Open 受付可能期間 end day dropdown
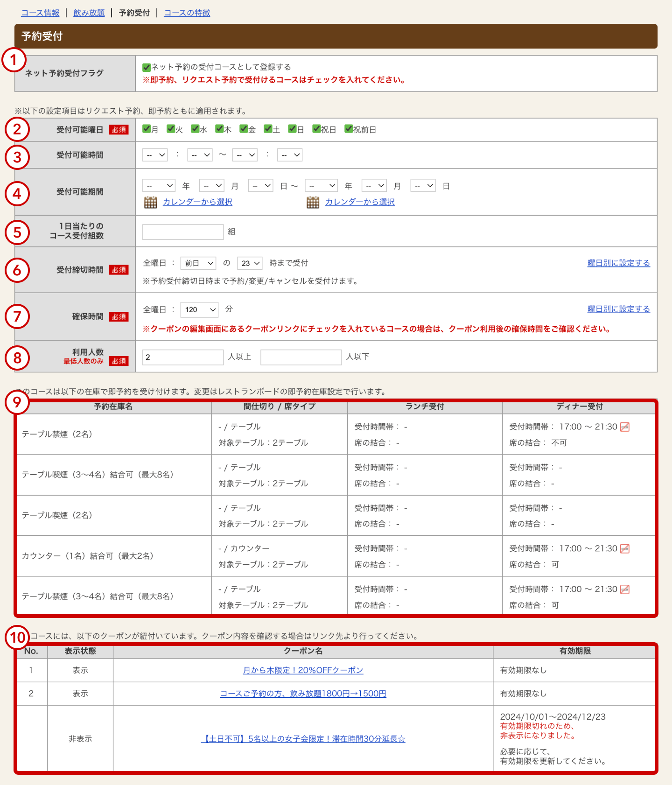 click(423, 186)
